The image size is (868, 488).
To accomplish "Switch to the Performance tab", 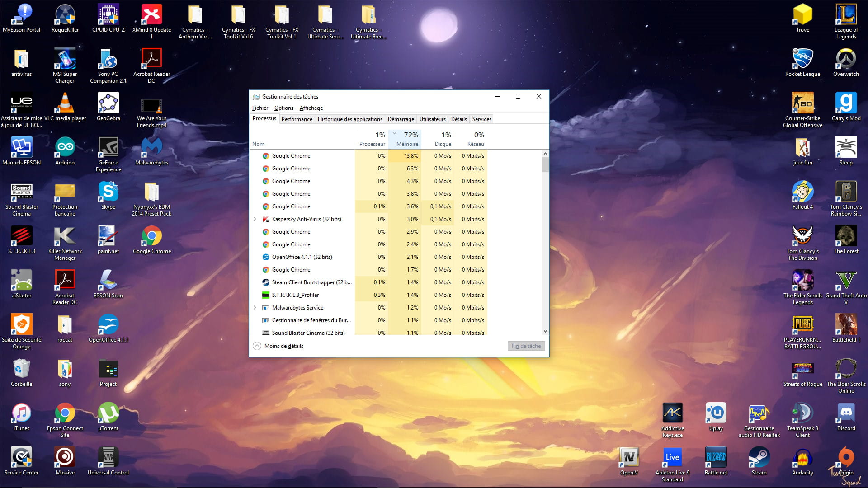I will (297, 119).
